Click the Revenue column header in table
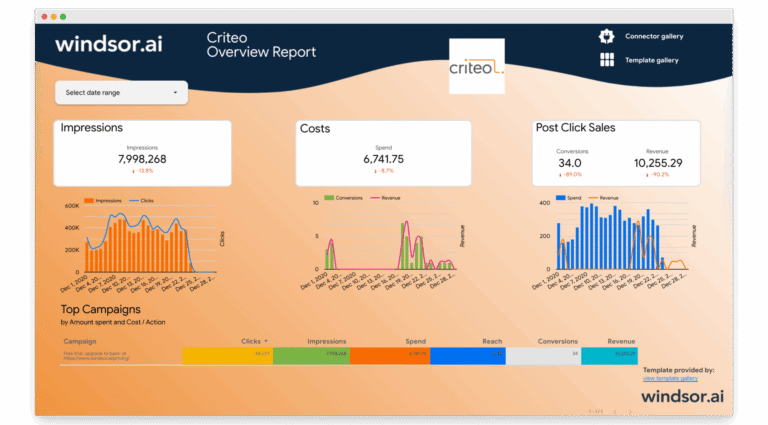 pos(621,341)
